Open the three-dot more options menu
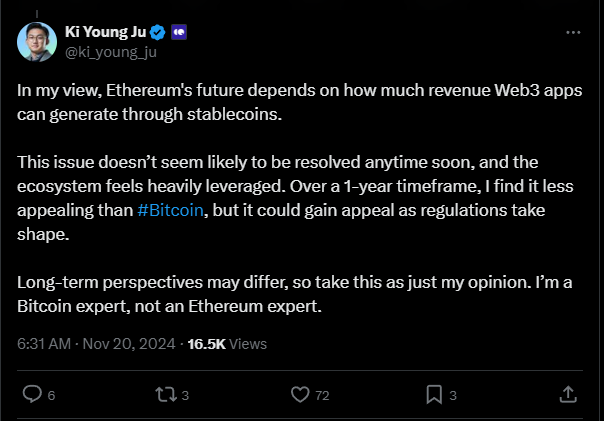This screenshot has height=421, width=604. tap(573, 33)
